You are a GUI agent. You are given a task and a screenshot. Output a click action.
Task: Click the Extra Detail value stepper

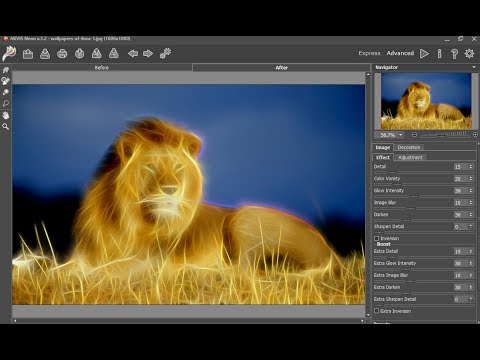pos(471,251)
